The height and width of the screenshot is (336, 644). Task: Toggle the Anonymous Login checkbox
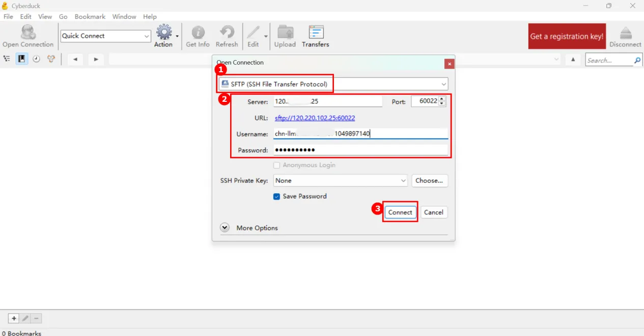click(276, 165)
